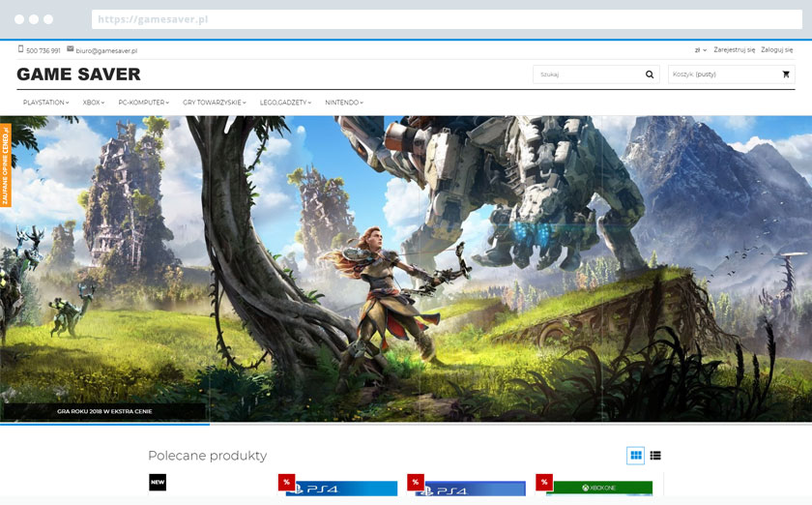The image size is (812, 505).
Task: Open the first PS4 product thumbnail
Action: coord(342,489)
